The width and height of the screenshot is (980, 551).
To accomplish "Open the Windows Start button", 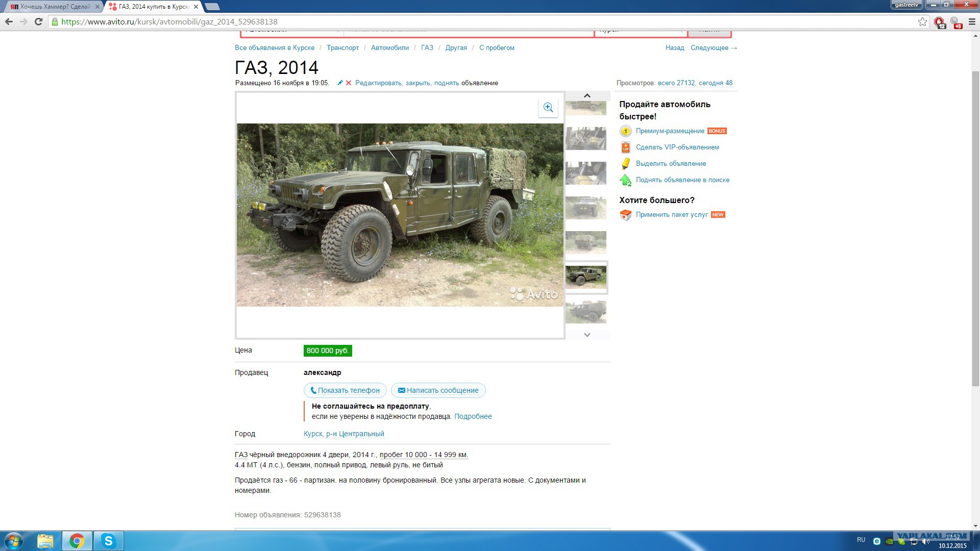I will pos(14,541).
